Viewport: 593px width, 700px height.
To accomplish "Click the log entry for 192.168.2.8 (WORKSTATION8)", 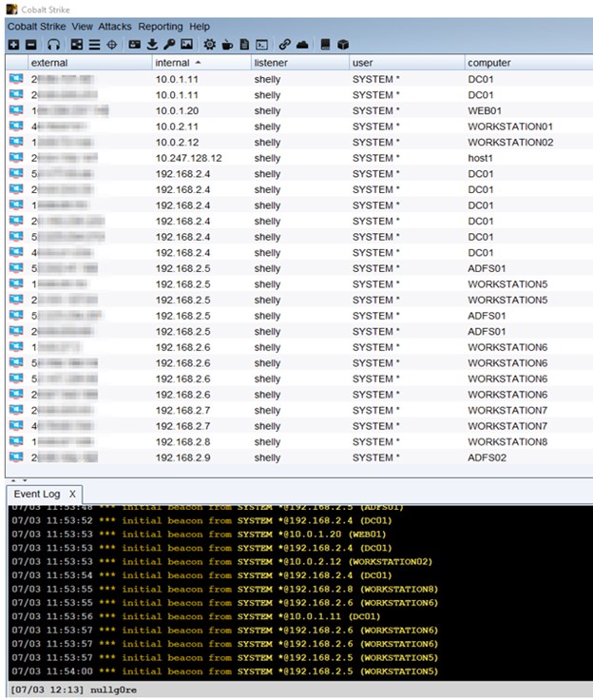I will tap(225, 590).
